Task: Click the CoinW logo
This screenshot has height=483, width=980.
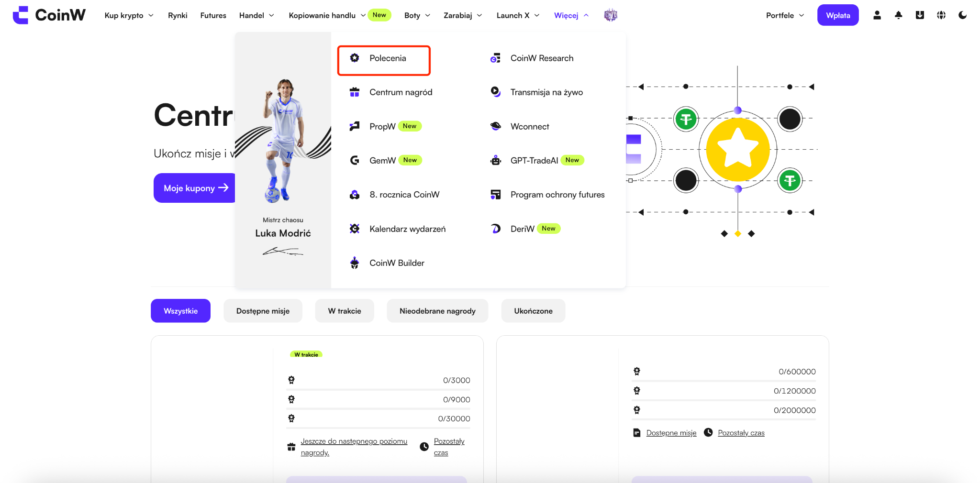Action: 49,15
